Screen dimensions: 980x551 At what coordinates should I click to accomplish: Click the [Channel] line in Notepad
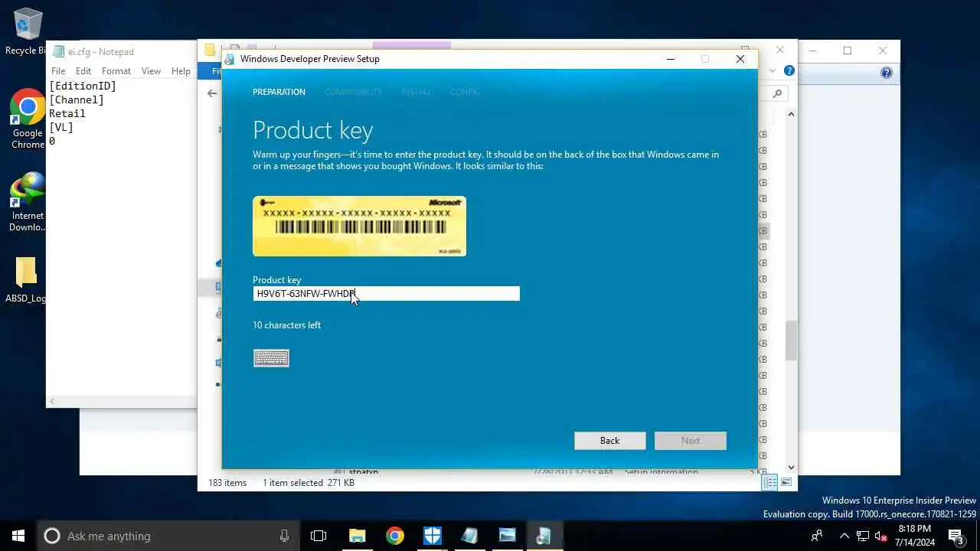77,100
